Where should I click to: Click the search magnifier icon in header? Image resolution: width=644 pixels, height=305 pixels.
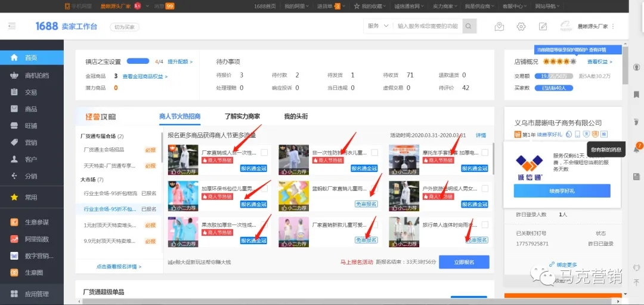470,26
